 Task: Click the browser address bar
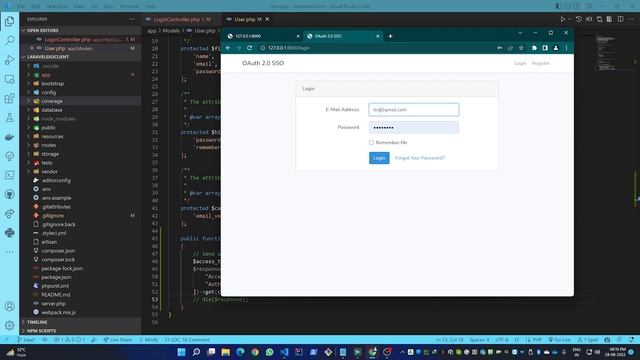(376, 48)
